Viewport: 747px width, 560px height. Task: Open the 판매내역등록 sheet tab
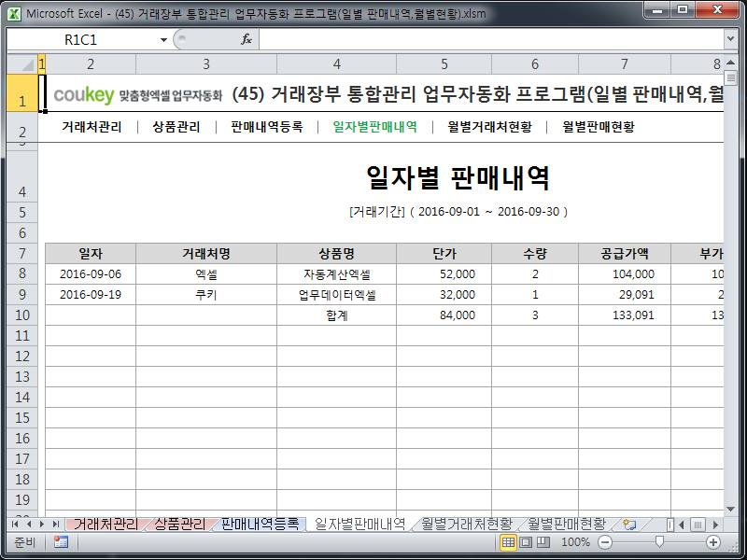point(261,525)
